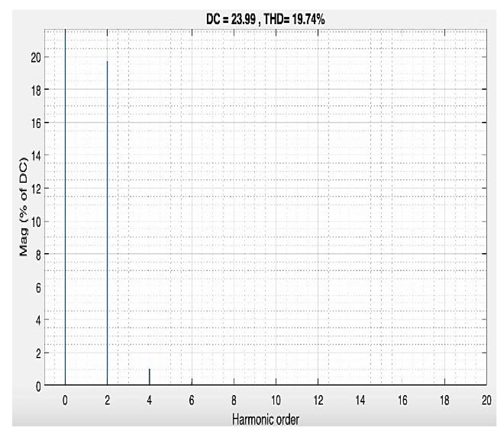Click the x-axis tick label 18
This screenshot has height=432, width=504.
(445, 400)
